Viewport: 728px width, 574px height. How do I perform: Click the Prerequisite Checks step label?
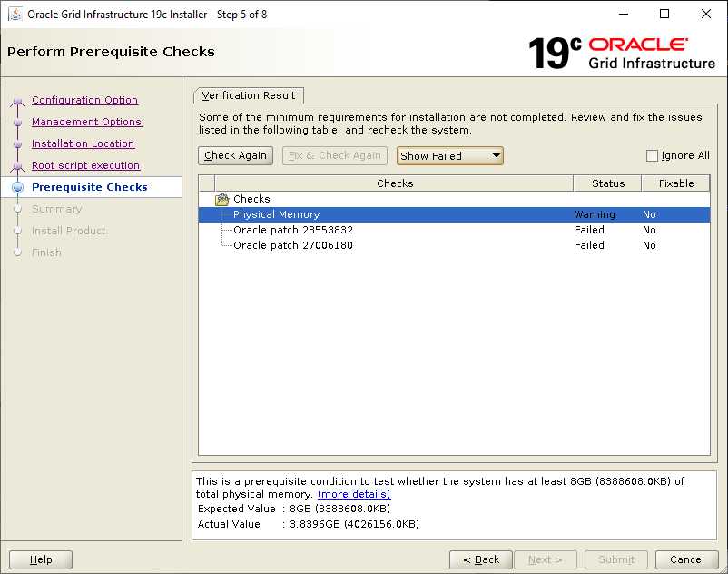coord(90,187)
